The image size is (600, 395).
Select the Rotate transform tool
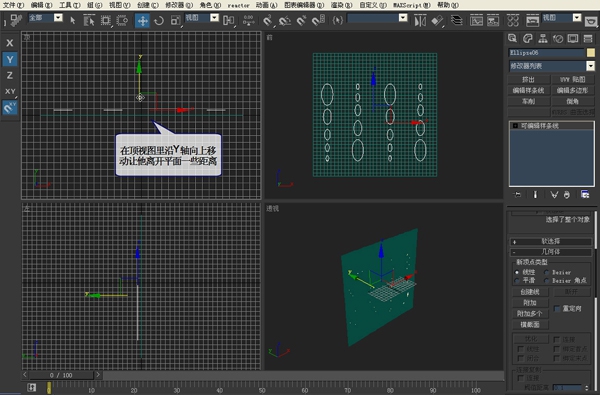(159, 20)
